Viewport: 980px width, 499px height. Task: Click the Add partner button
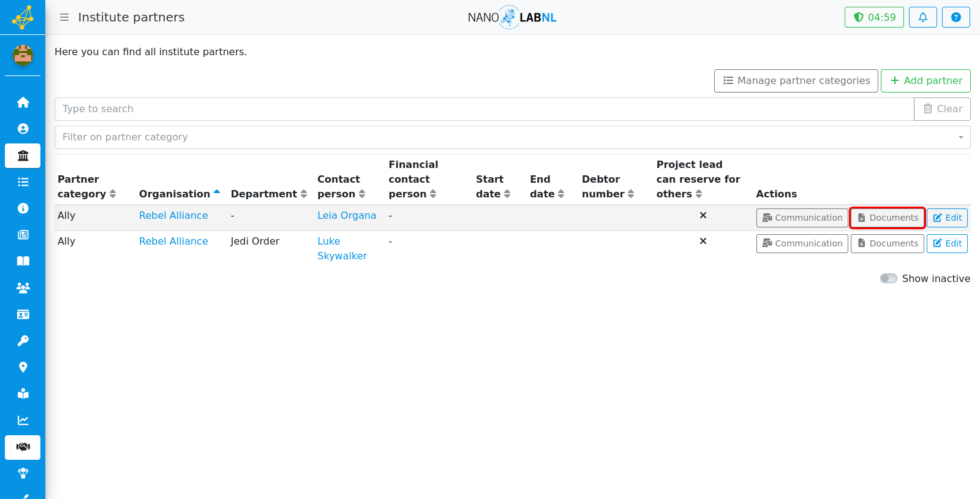tap(925, 81)
